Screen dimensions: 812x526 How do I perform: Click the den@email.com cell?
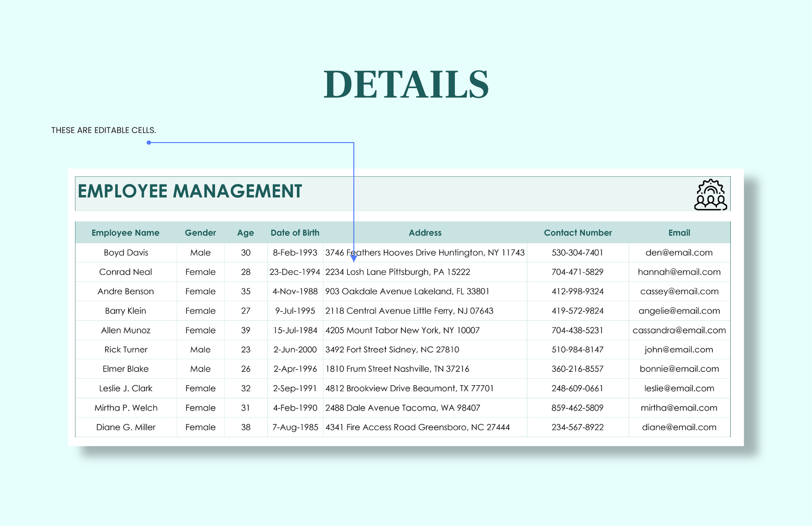680,253
